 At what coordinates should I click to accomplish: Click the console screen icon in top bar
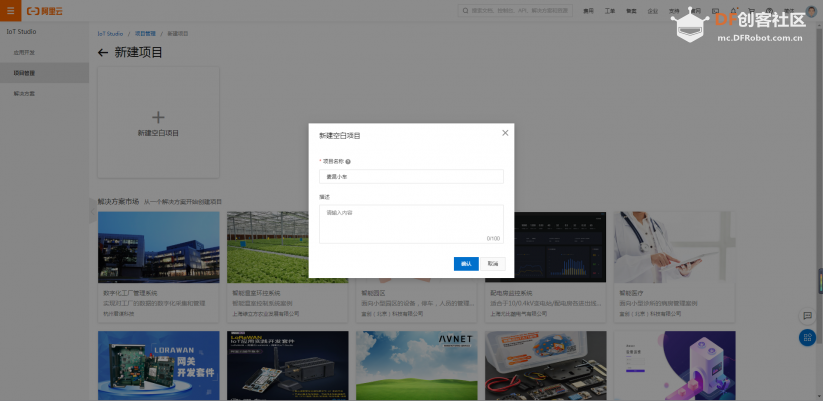(x=715, y=10)
